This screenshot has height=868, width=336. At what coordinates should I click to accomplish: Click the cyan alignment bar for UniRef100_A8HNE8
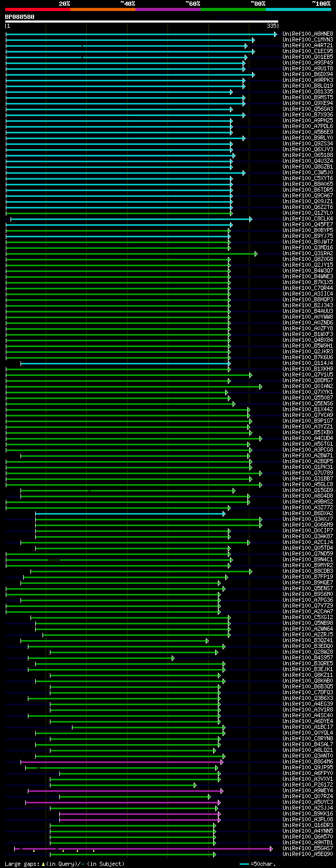coord(141,34)
